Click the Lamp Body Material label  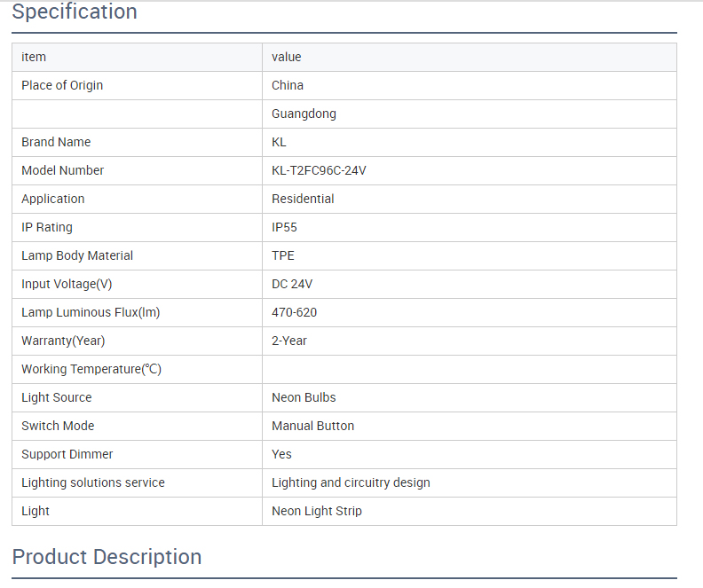pos(77,255)
